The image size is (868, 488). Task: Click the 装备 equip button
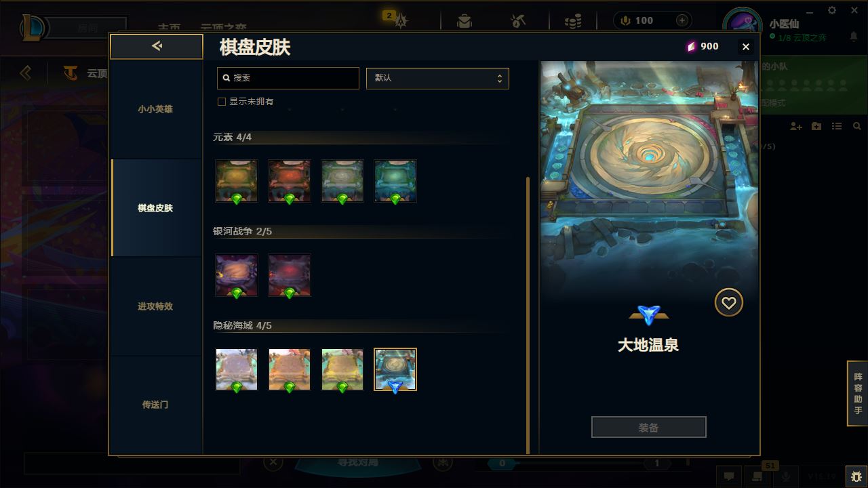649,428
